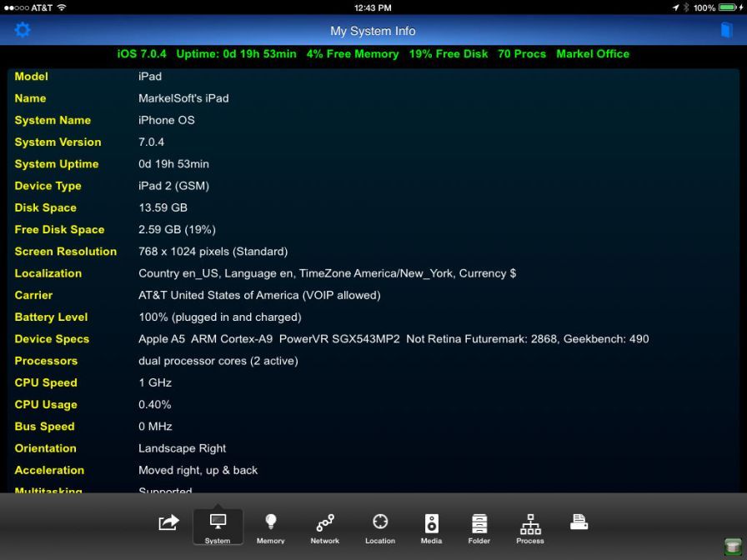This screenshot has height=560, width=747.
Task: Open the blue book icon
Action: 726,30
